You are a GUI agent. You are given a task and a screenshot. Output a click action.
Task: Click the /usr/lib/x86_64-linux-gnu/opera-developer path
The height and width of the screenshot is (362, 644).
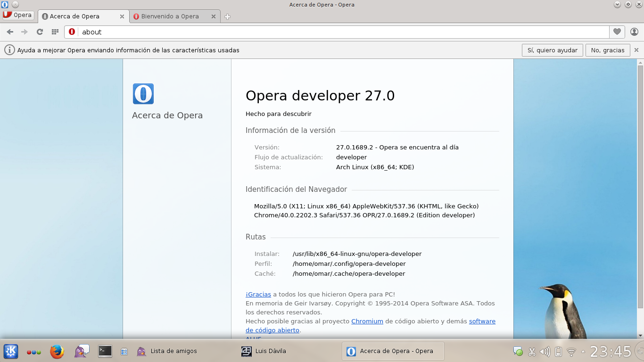tap(357, 254)
